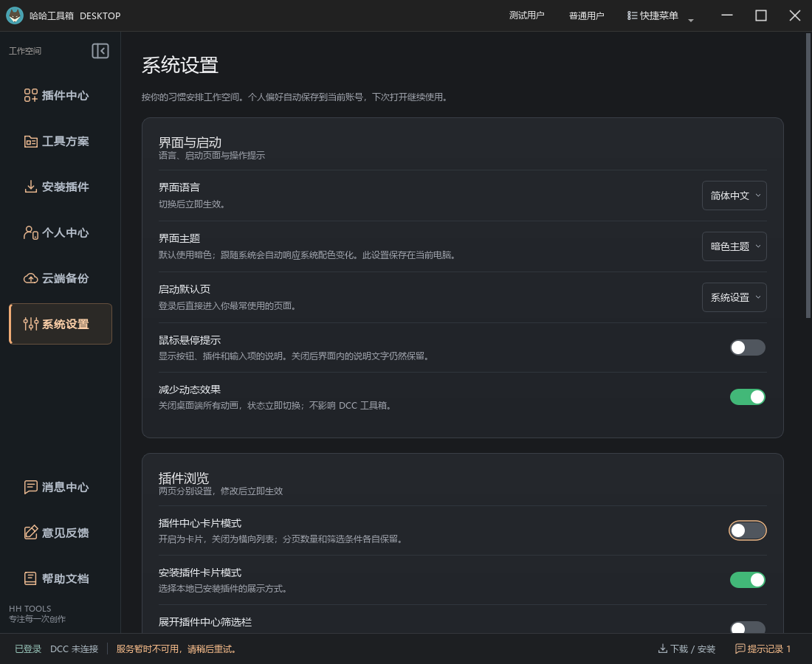Open 提示记录 1 in status bar
The image size is (812, 664).
coord(763,649)
